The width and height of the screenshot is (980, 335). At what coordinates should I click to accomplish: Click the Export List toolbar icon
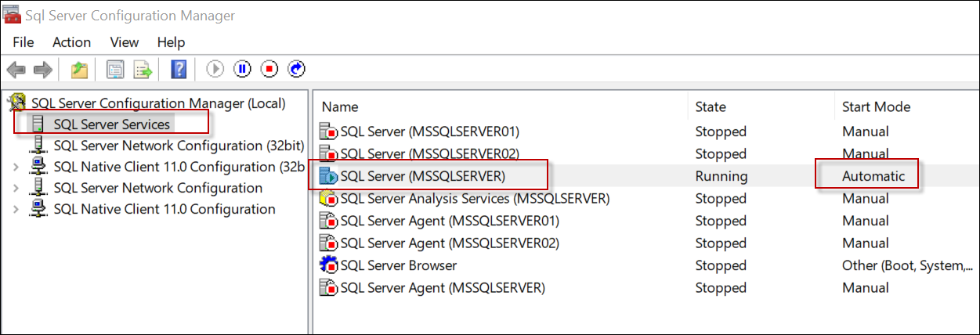pos(143,70)
